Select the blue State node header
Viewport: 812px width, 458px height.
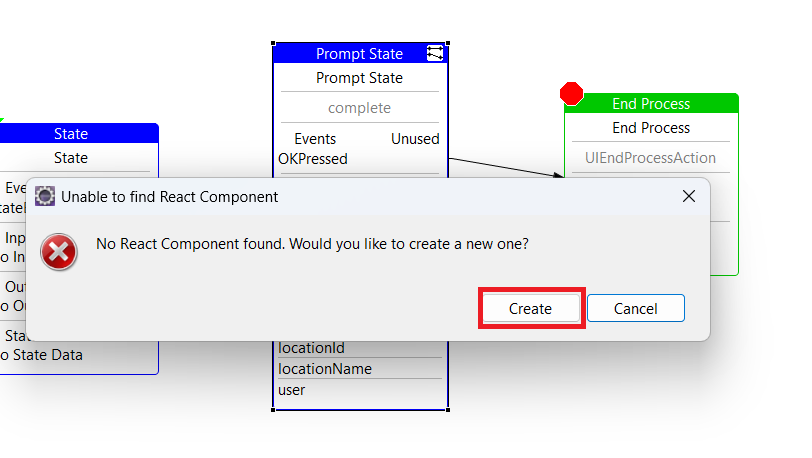coord(78,133)
